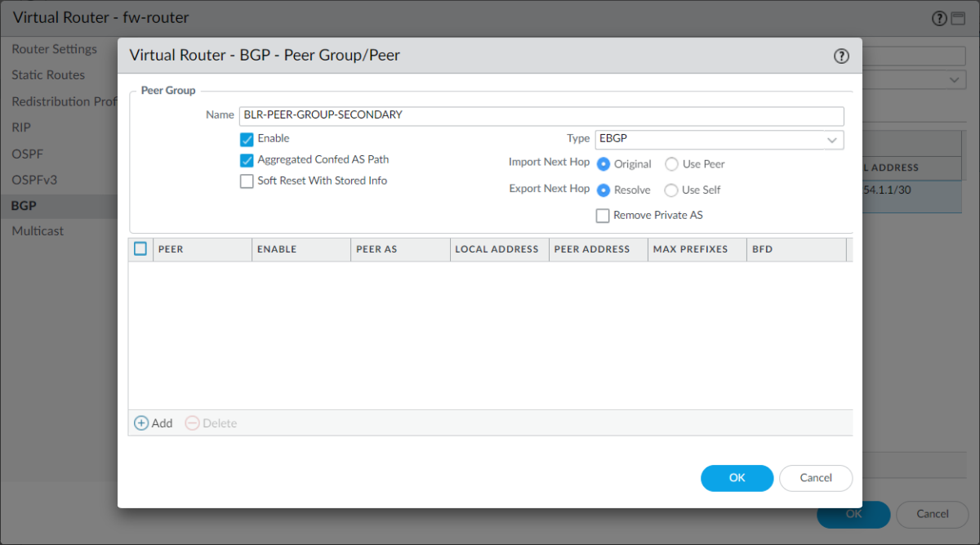Select all rows using the table header checkbox

coord(140,248)
